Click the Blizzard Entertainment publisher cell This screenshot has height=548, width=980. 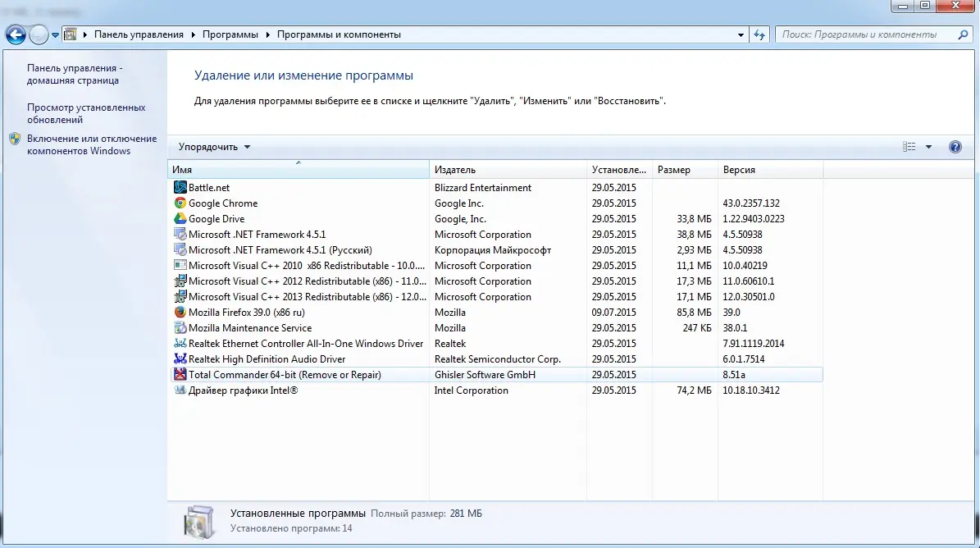pos(483,188)
